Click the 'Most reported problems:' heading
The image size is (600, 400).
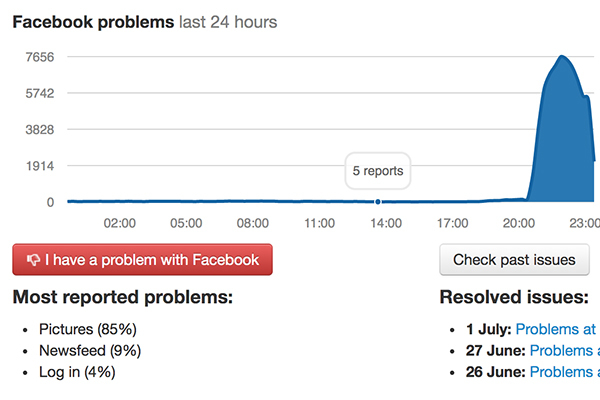pyautogui.click(x=122, y=297)
